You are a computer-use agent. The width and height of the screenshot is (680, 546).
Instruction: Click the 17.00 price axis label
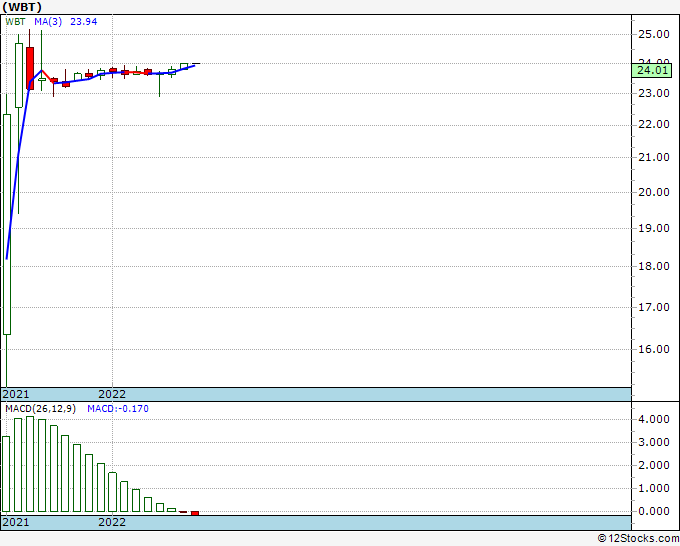coord(654,307)
